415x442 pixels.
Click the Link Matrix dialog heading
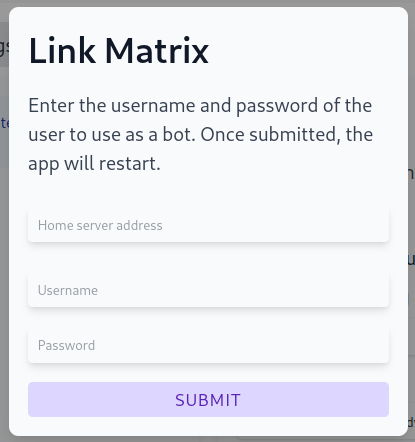(x=119, y=51)
